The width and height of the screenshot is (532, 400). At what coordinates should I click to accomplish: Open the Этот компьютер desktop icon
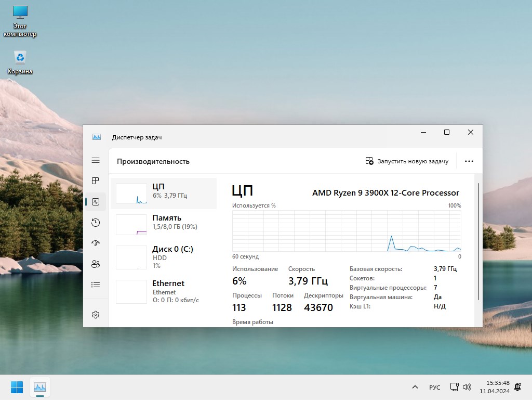pyautogui.click(x=20, y=21)
